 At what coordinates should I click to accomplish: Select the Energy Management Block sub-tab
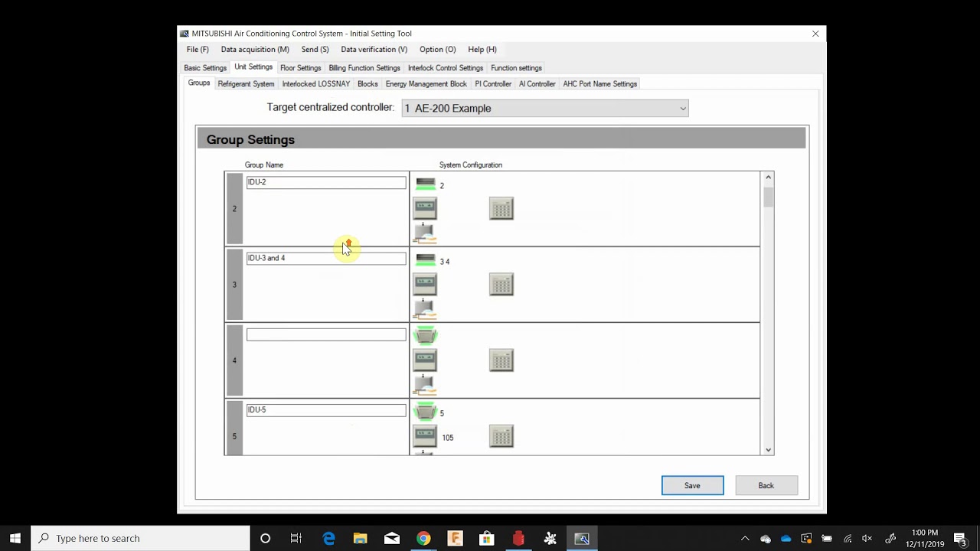pos(426,84)
